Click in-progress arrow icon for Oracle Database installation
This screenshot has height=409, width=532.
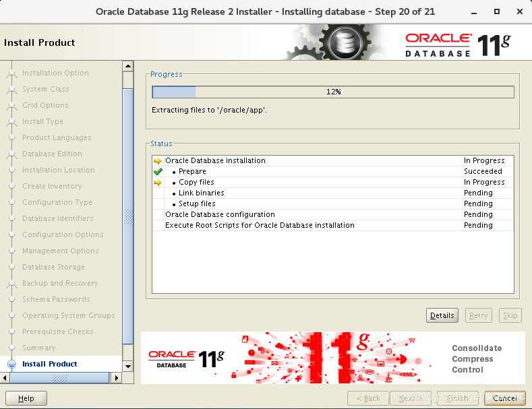(158, 161)
